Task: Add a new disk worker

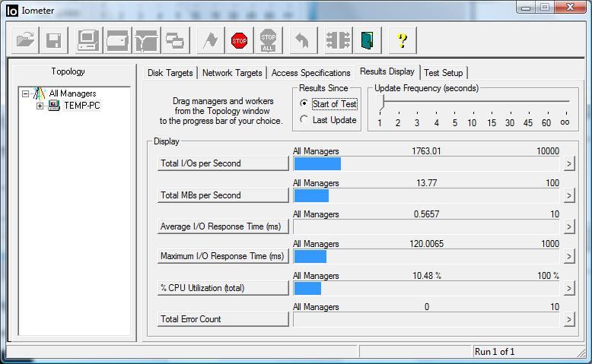Action: pyautogui.click(x=117, y=40)
